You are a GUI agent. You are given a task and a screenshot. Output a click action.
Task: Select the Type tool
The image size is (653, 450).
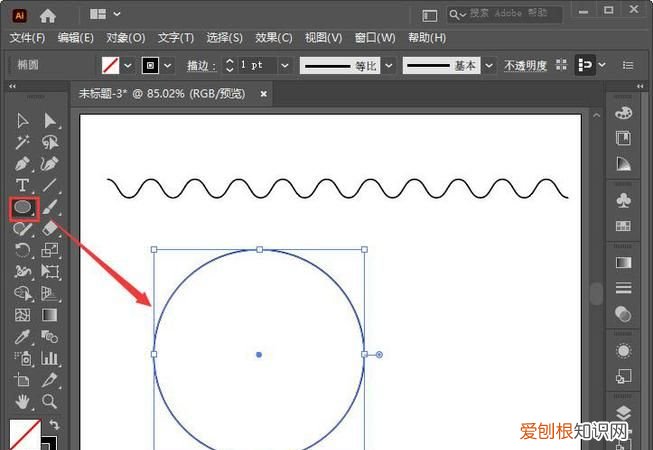pos(22,185)
